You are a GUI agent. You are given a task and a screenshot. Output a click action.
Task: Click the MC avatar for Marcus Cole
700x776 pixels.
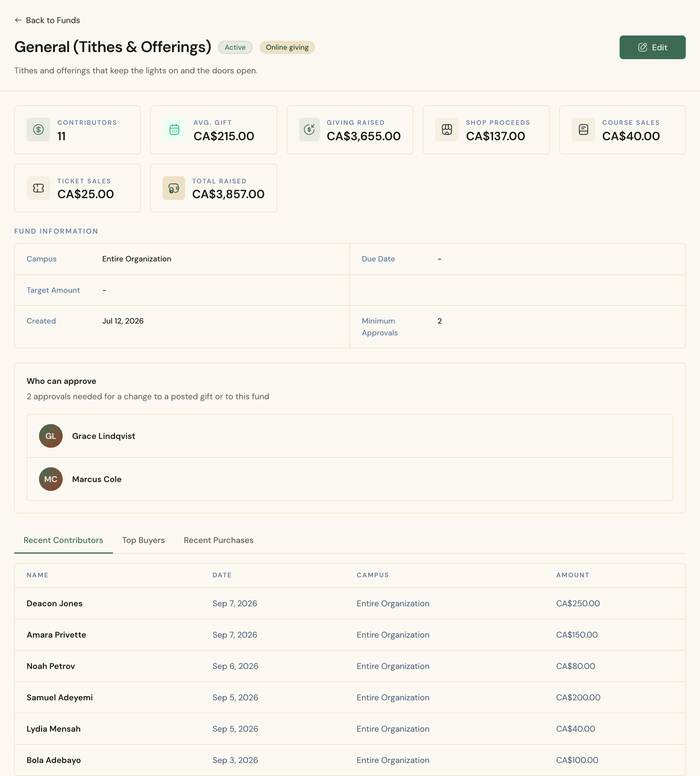(51, 479)
